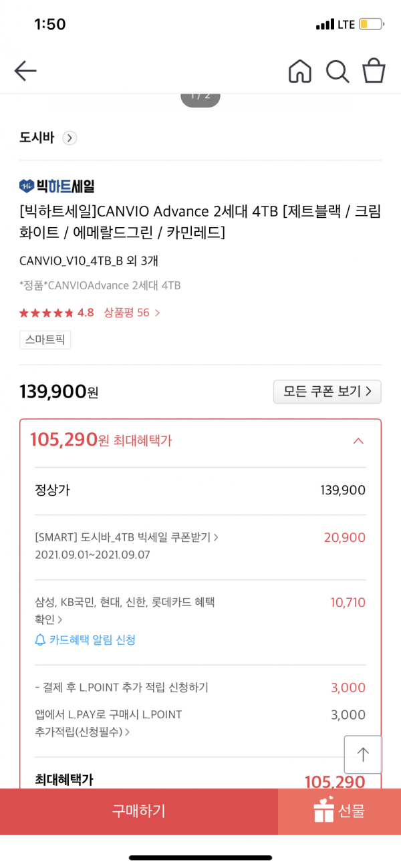Tap the 스마트픽 tag
401x868 pixels.
pos(45,340)
